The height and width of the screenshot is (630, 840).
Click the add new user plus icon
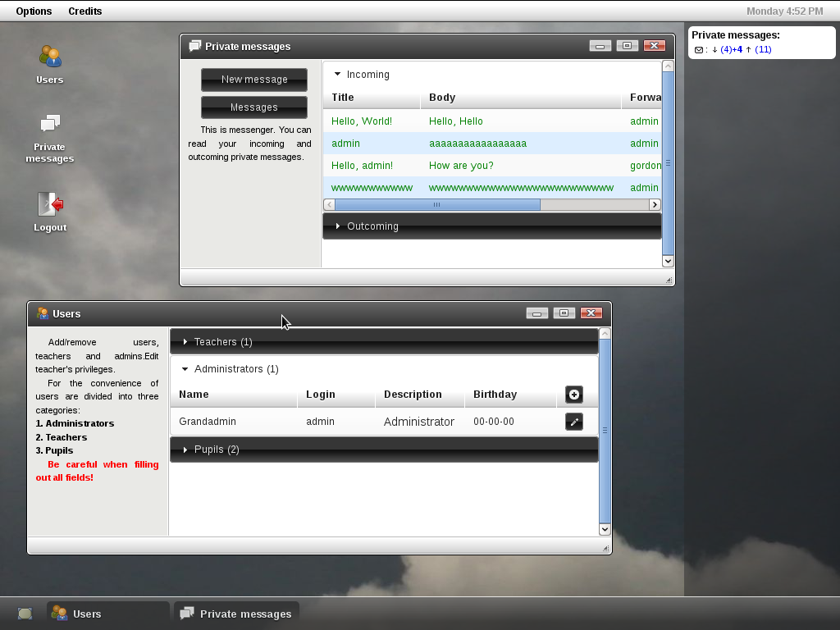point(573,395)
